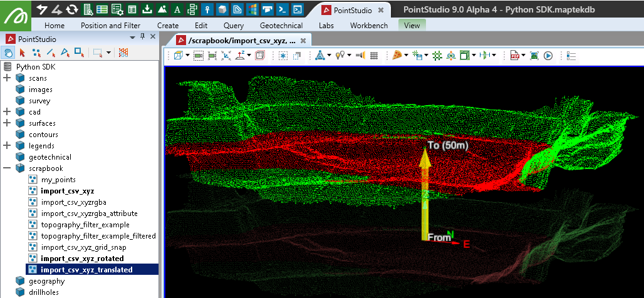Select the red arrow pointer tool
The width and height of the screenshot is (644, 298).
(x=22, y=53)
